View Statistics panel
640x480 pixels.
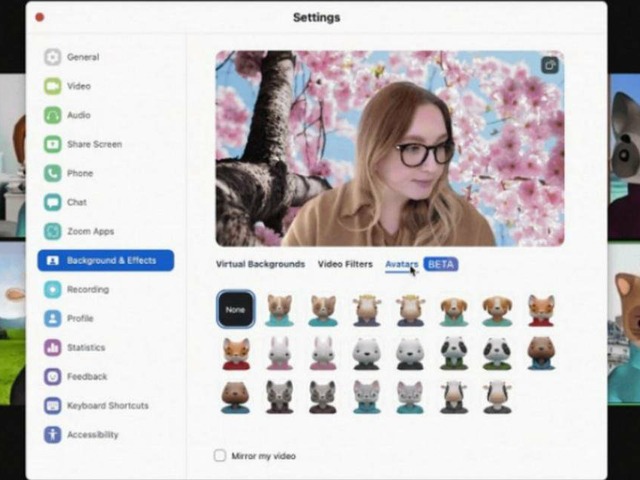tap(85, 347)
